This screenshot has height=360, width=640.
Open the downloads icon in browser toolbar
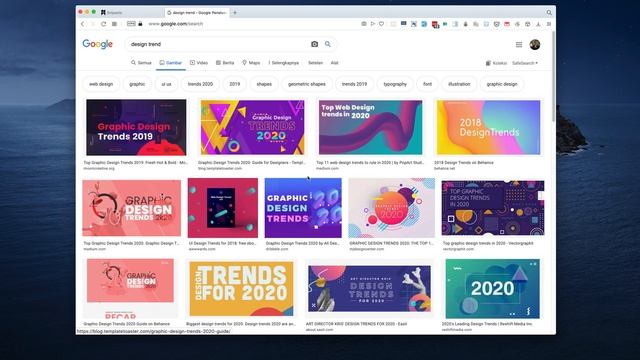[538, 24]
